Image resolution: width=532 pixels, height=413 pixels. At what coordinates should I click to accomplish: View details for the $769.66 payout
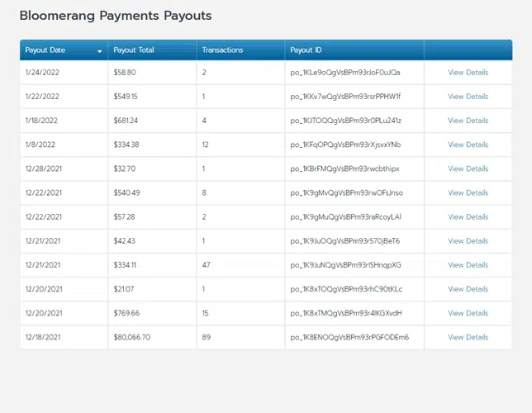click(468, 313)
